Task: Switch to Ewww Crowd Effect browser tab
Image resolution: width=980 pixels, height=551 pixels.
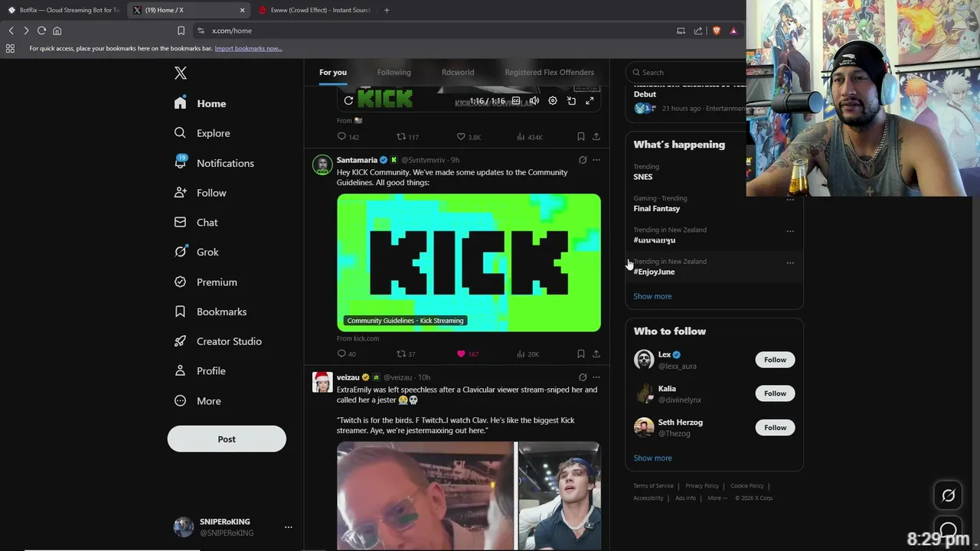Action: [x=315, y=10]
